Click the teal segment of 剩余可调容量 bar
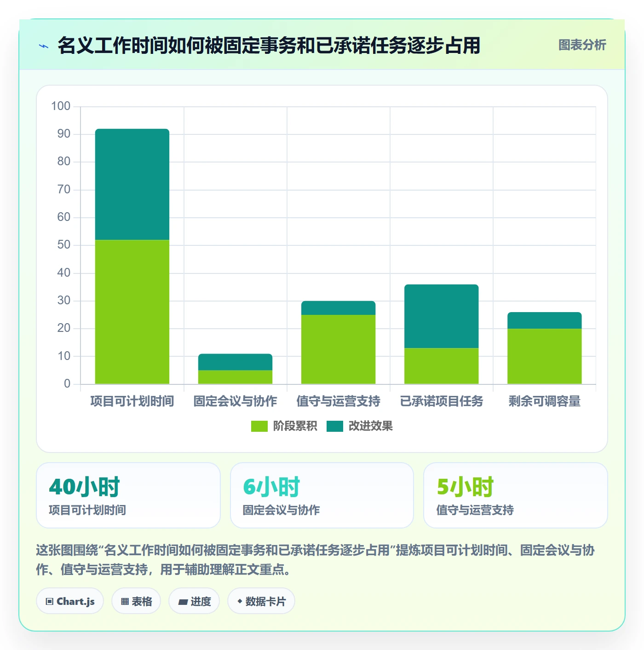 (544, 320)
